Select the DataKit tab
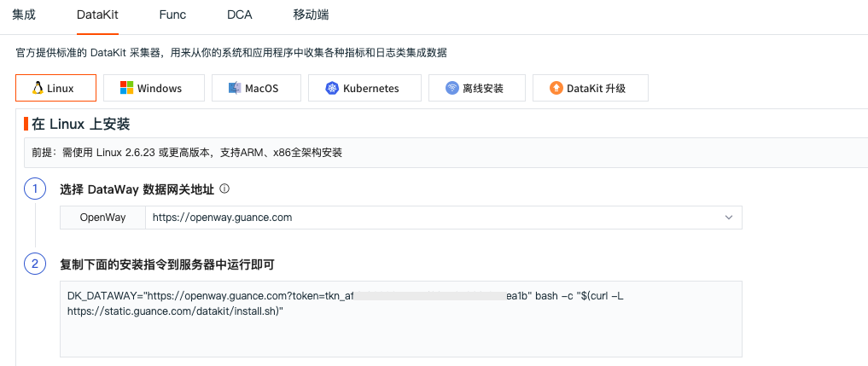The width and height of the screenshot is (868, 366). [97, 15]
